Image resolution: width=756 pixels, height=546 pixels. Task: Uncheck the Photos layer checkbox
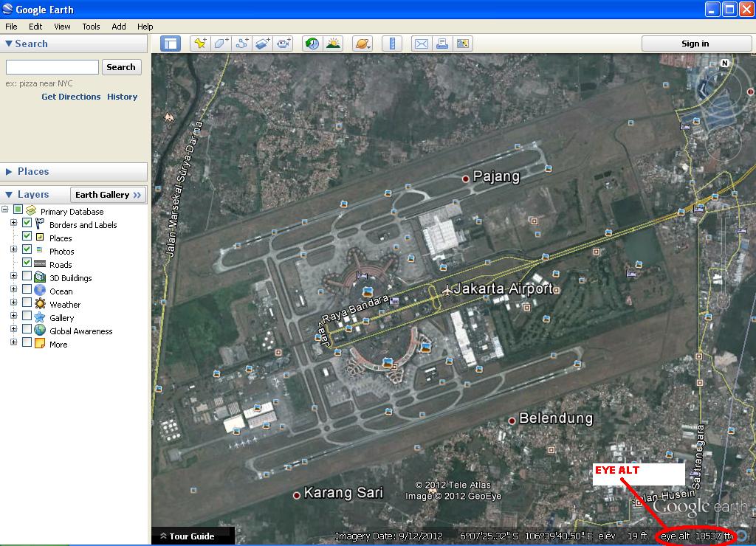pos(27,249)
